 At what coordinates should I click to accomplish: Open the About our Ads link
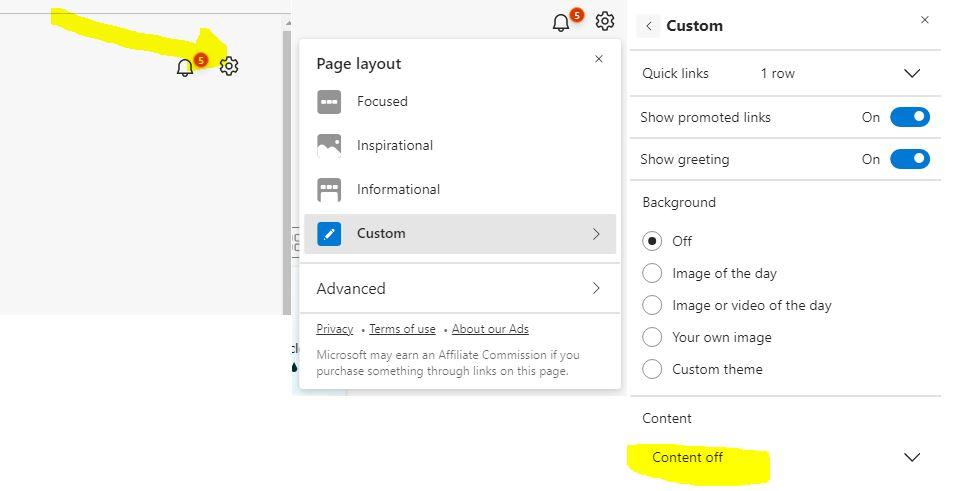(x=490, y=329)
